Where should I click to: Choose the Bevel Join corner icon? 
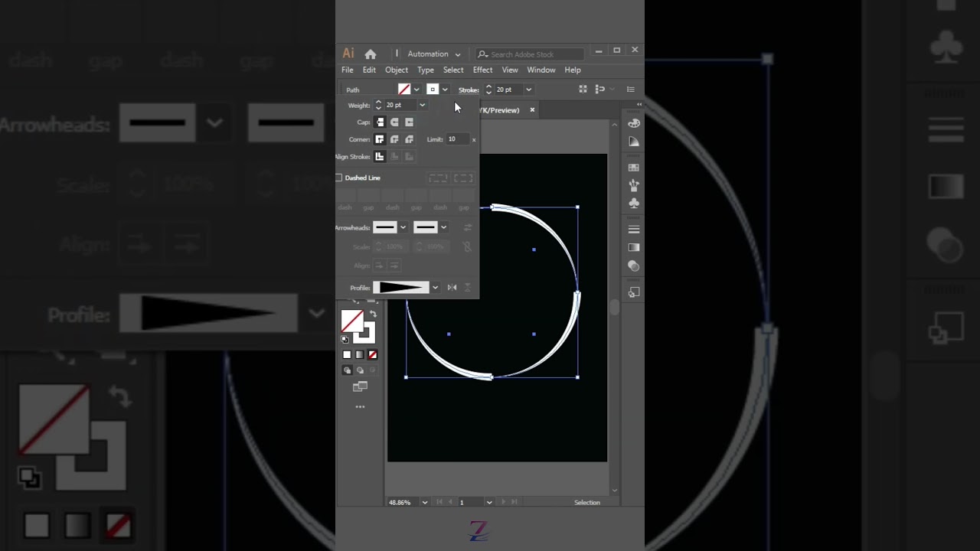point(409,139)
